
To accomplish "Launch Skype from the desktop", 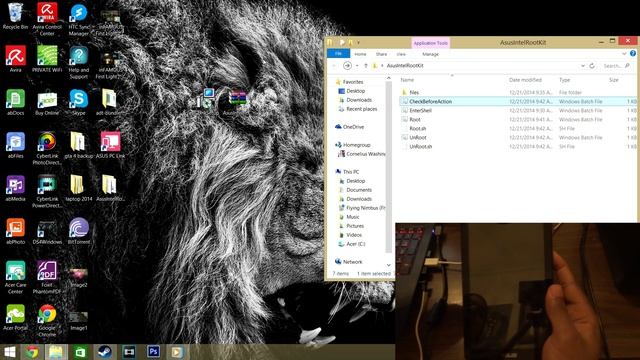I will coord(78,102).
